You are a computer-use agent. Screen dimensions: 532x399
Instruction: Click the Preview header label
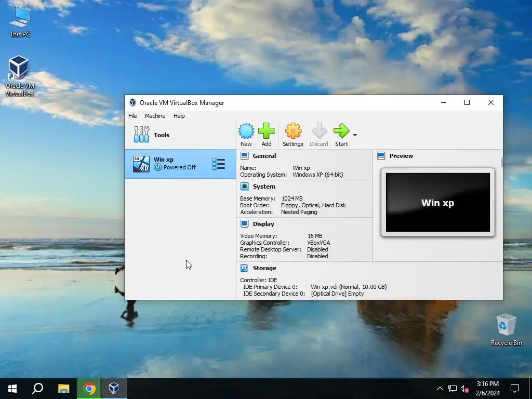pyautogui.click(x=402, y=156)
